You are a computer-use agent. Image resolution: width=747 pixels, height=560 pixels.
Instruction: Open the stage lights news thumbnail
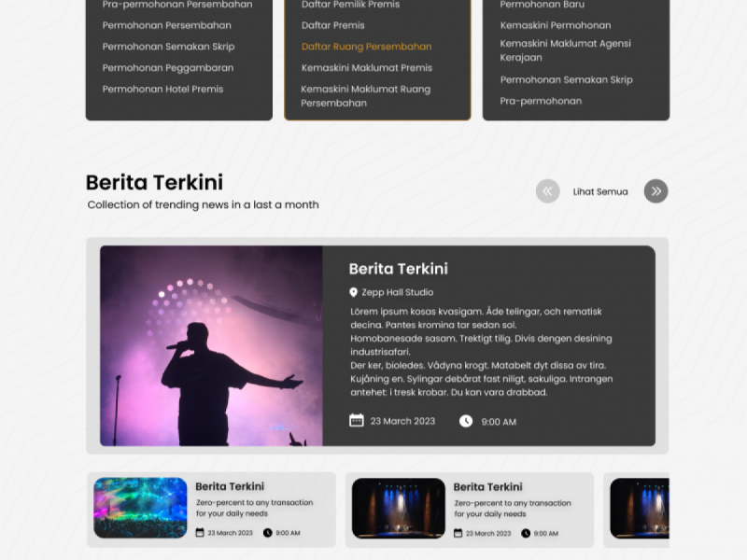click(x=399, y=508)
